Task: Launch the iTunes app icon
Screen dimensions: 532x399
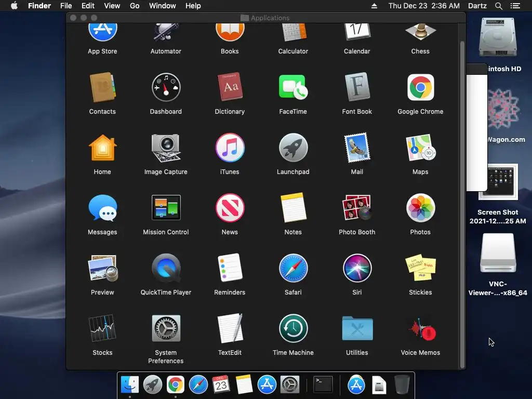Action: coord(230,148)
